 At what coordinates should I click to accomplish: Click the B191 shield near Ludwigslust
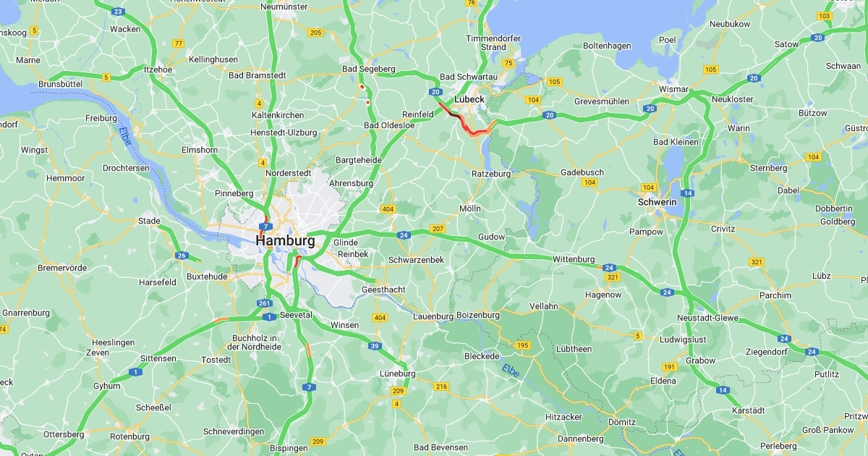click(x=669, y=367)
